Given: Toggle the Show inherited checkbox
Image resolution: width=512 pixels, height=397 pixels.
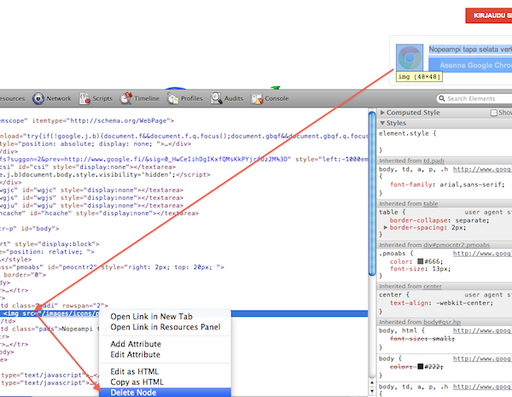Looking at the screenshot, I should pos(494,113).
